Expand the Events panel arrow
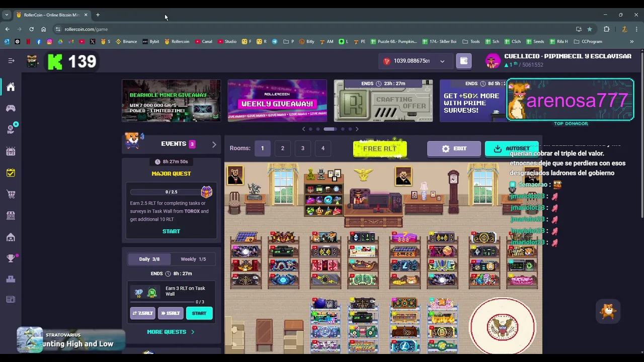The image size is (644, 362). [214, 144]
